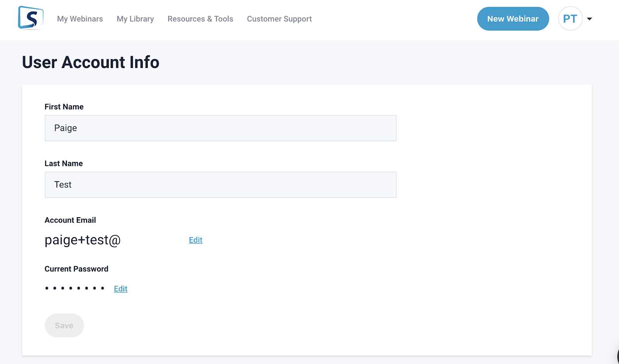Click the New Webinar button
Image resolution: width=619 pixels, height=364 pixels.
[513, 19]
